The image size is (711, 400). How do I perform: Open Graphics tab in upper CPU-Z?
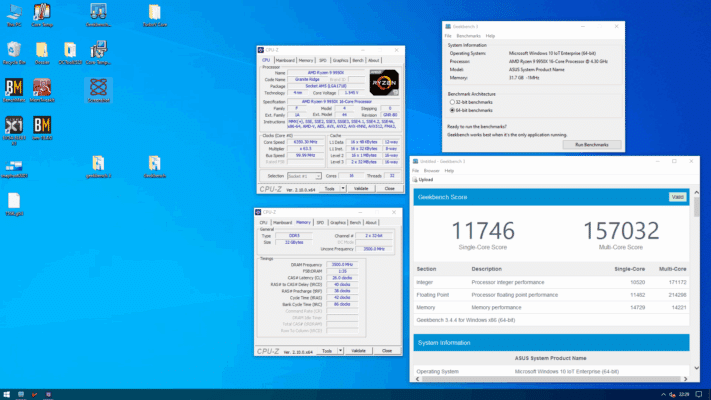340,60
